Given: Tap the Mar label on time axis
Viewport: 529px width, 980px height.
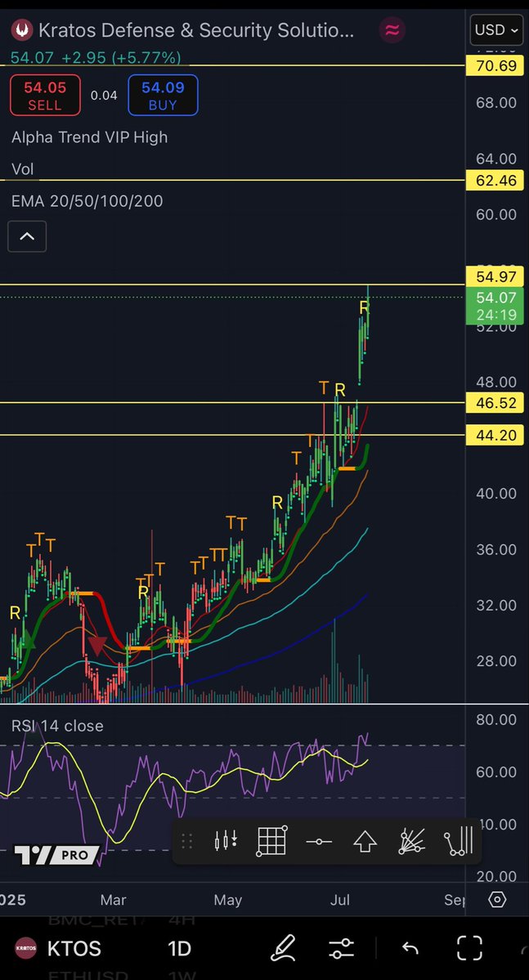Looking at the screenshot, I should (x=113, y=900).
